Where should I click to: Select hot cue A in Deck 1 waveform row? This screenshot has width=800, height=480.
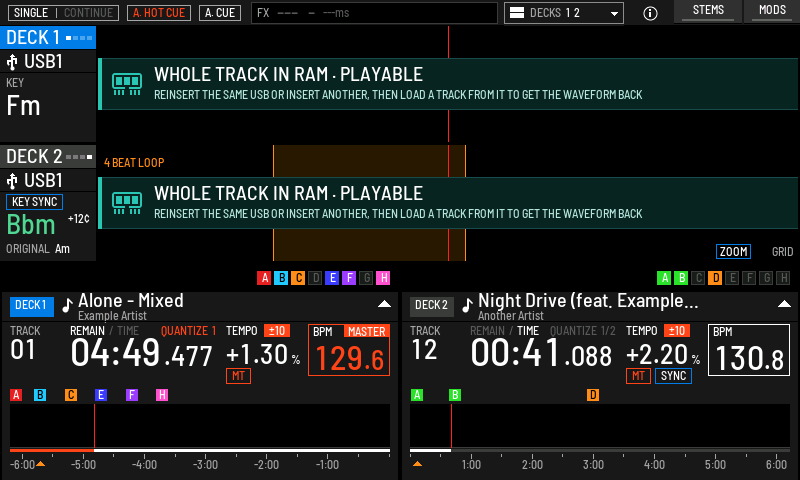coord(264,278)
